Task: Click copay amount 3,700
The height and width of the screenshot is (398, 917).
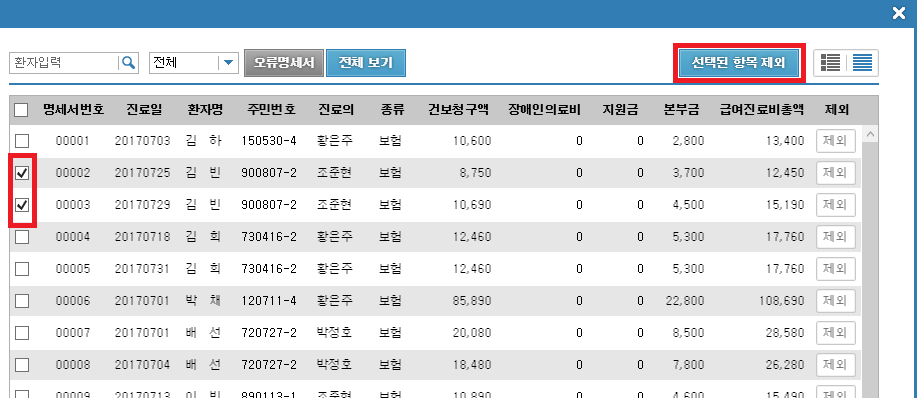Action: [x=688, y=173]
